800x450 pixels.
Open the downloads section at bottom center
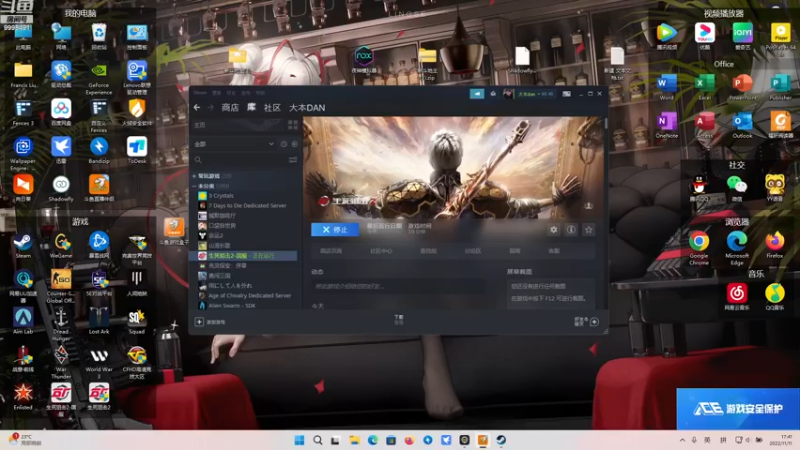(x=398, y=319)
